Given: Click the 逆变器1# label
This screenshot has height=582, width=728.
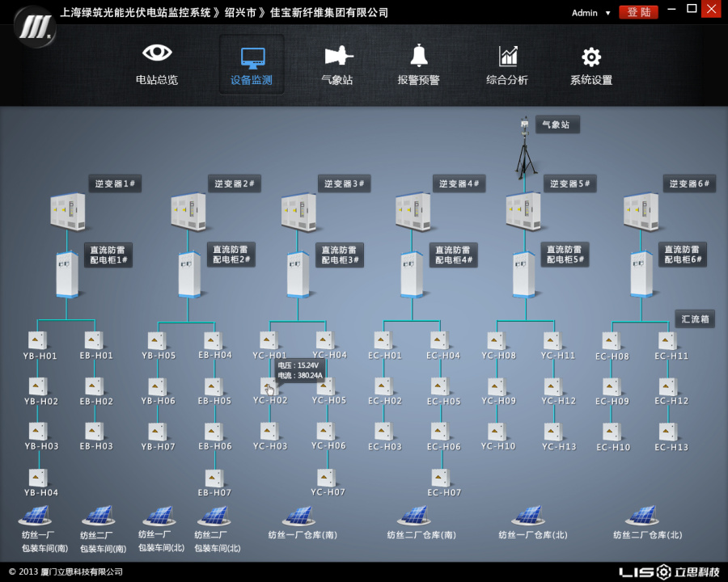Looking at the screenshot, I should coord(115,183).
